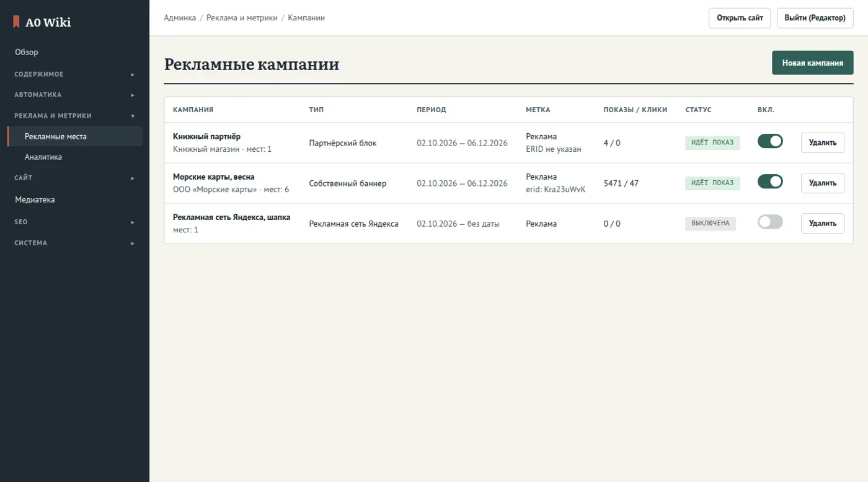Click the Показы / Клики column header
Image resolution: width=868 pixels, height=482 pixels.
635,110
